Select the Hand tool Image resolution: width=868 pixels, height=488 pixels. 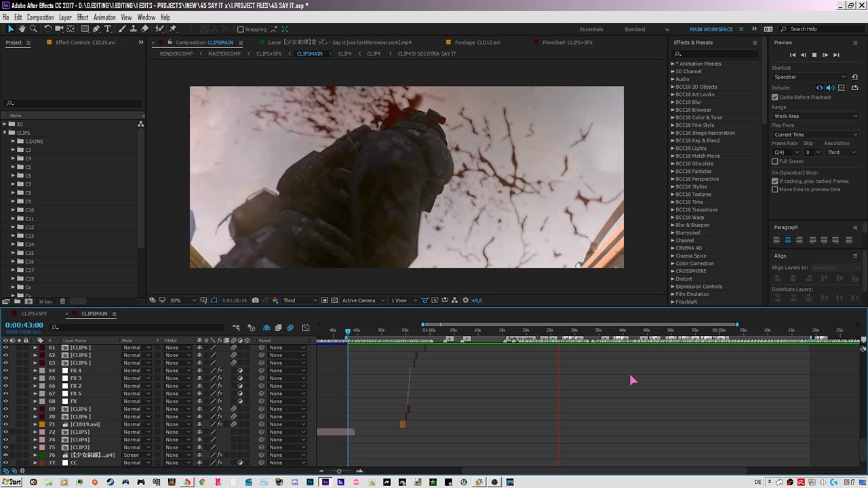22,29
